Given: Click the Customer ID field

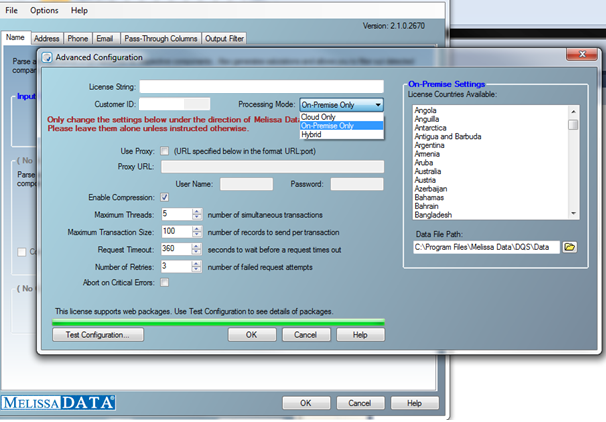Looking at the screenshot, I should [174, 104].
